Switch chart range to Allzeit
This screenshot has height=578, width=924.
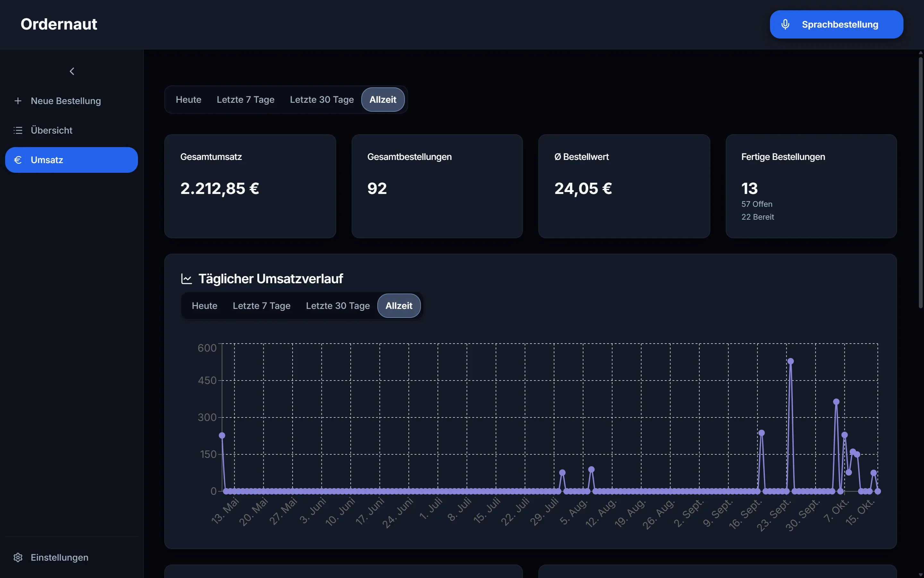tap(399, 306)
